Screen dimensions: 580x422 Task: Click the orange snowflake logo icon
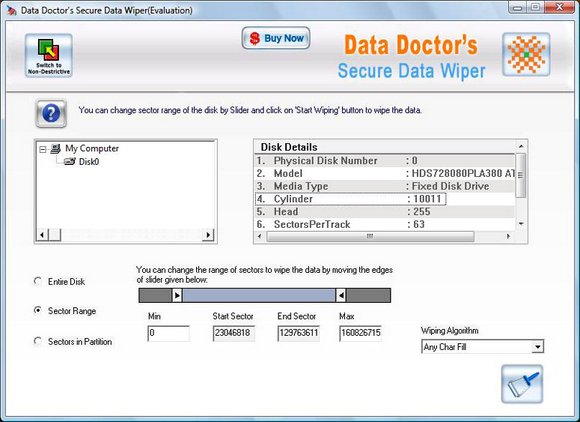point(526,54)
